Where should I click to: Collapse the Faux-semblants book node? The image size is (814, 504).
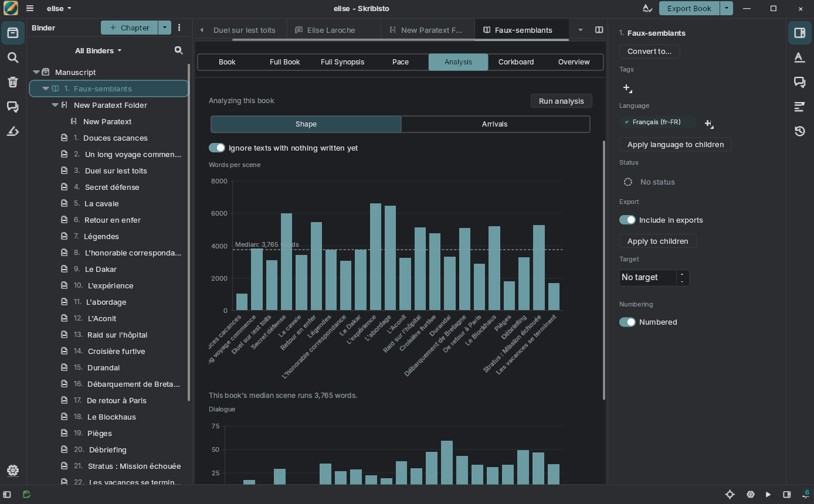click(45, 88)
